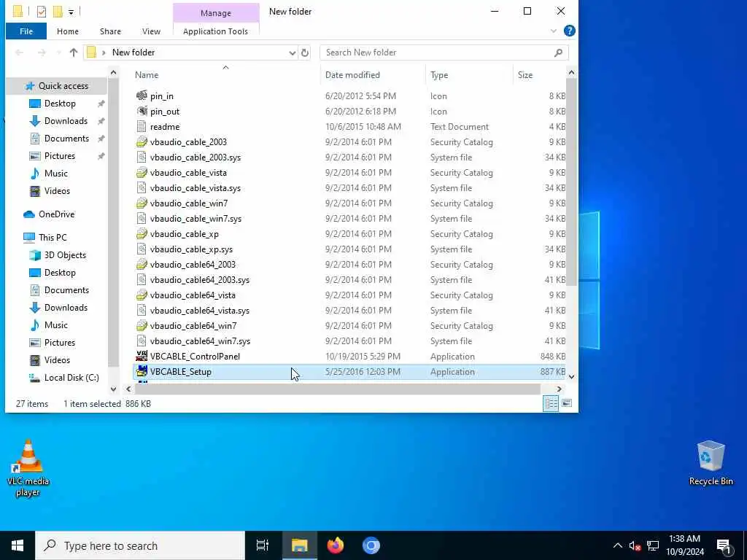The image size is (747, 560).
Task: Switch to the View ribbon tab
Action: tap(151, 31)
